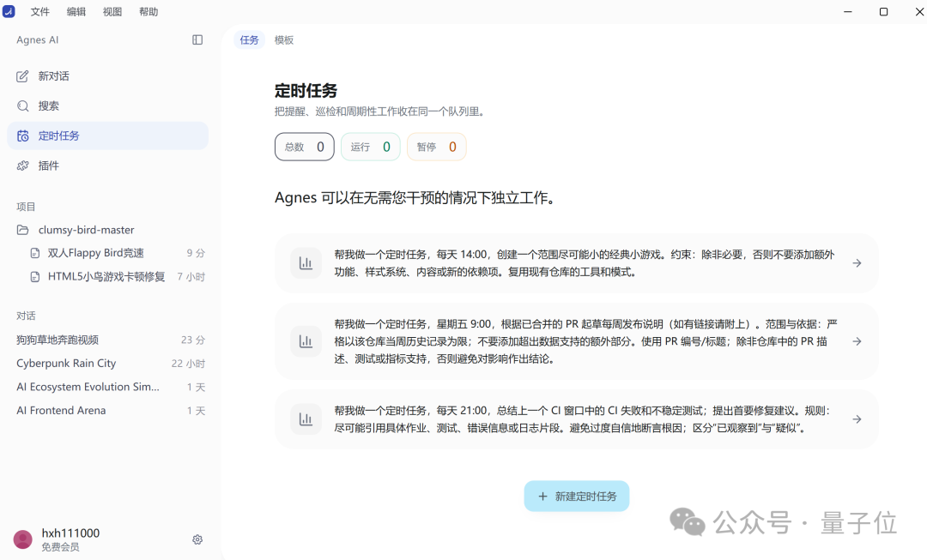
Task: Open the AI Ecosystem Evolution Sim... conversation
Action: point(107,387)
